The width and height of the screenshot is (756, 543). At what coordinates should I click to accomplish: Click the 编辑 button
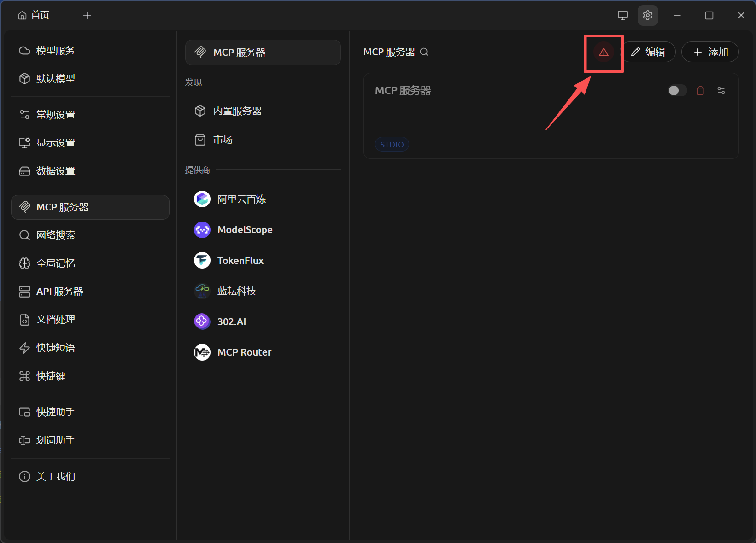pyautogui.click(x=648, y=52)
